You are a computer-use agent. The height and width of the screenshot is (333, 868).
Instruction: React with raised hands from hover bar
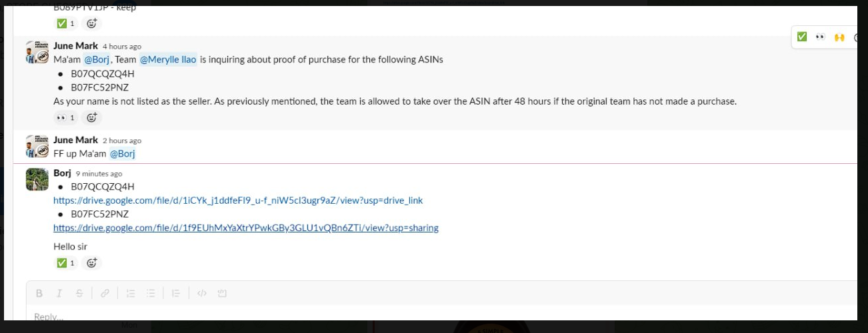click(x=839, y=37)
